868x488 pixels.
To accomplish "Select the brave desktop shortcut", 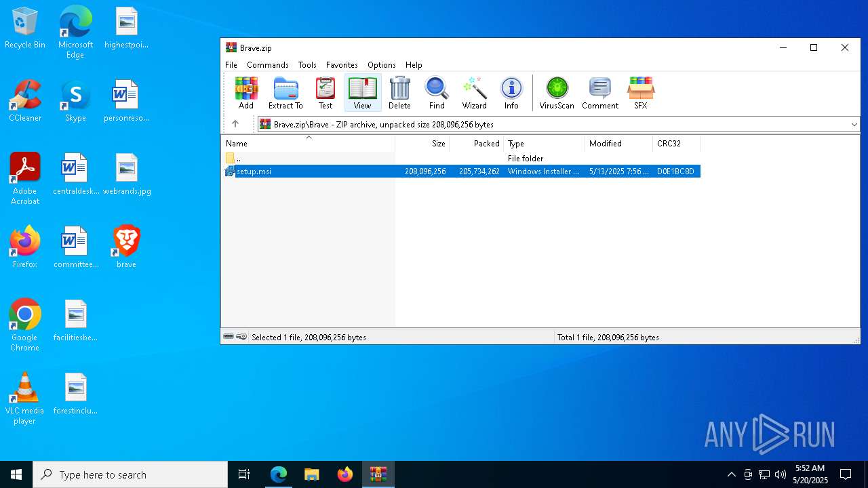I will pos(126,247).
